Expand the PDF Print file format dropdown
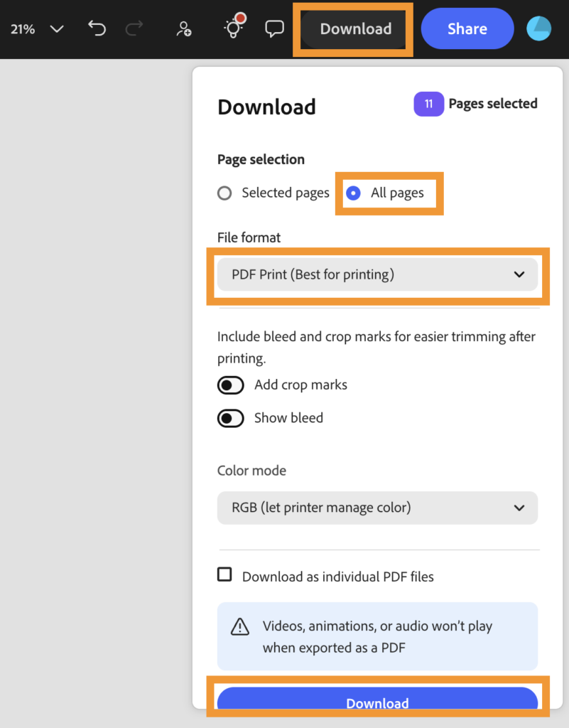The width and height of the screenshot is (569, 728). 377,274
